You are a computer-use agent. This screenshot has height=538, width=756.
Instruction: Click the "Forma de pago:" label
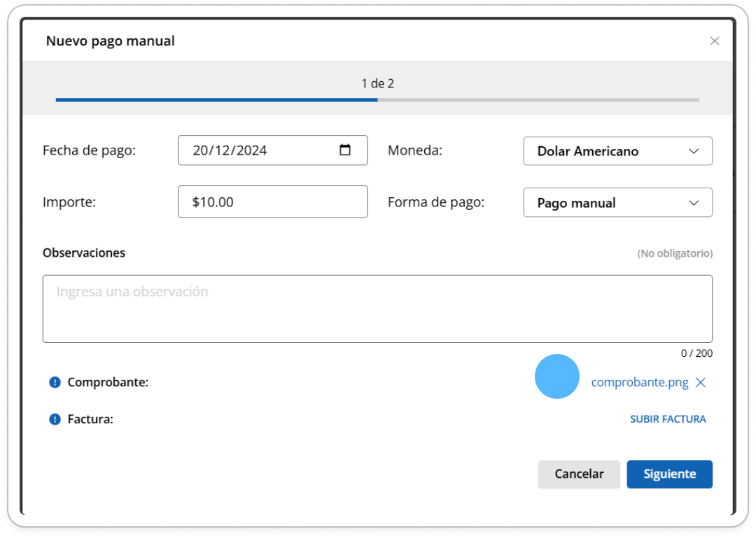436,202
